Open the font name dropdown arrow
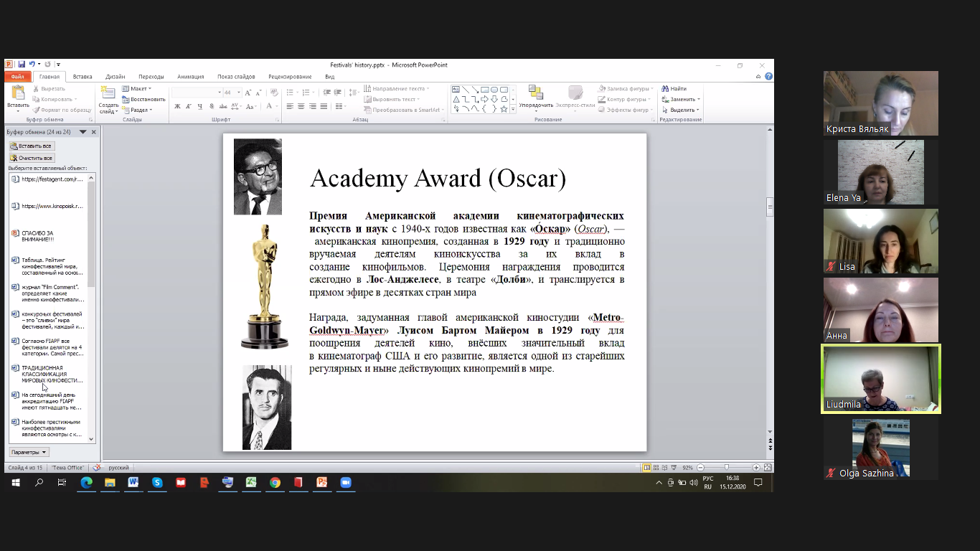Image resolution: width=980 pixels, height=551 pixels. (x=219, y=93)
